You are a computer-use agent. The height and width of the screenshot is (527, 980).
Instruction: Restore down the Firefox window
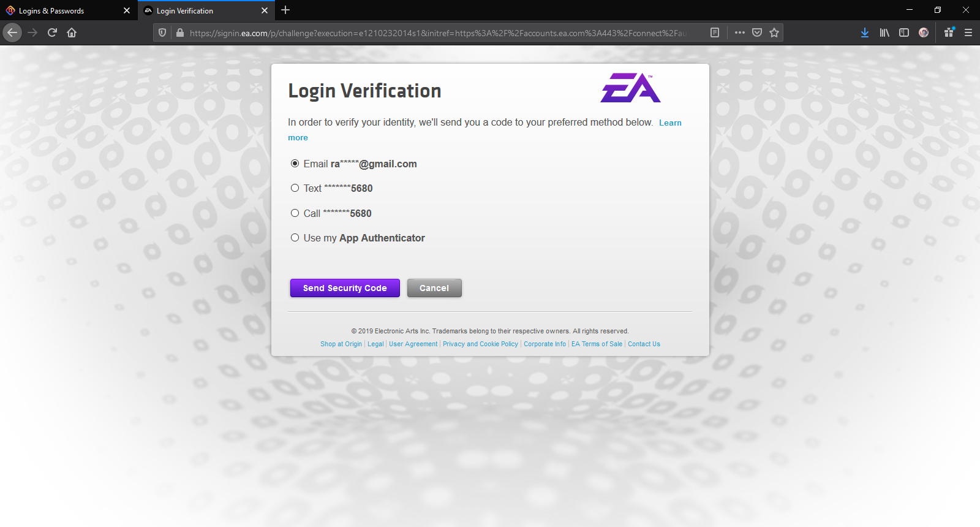[938, 10]
